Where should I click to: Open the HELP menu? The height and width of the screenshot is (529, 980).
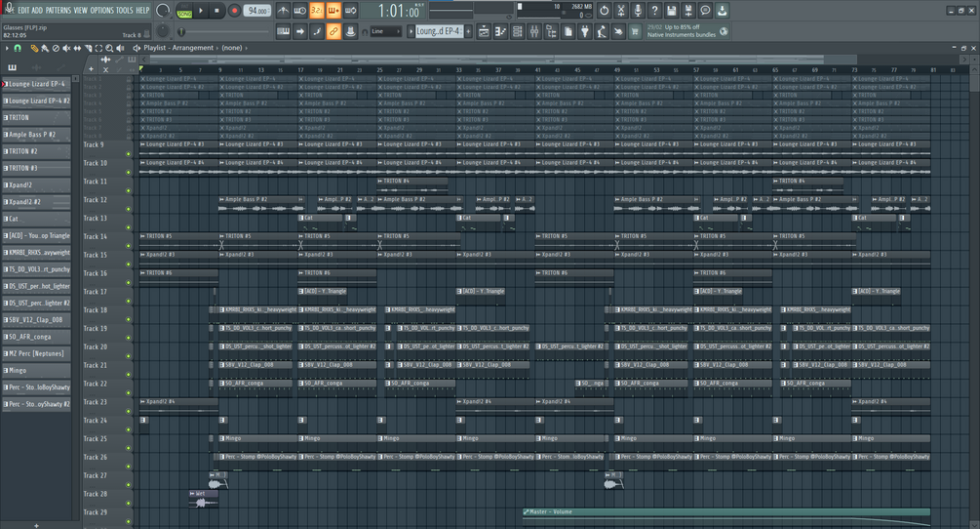point(143,10)
